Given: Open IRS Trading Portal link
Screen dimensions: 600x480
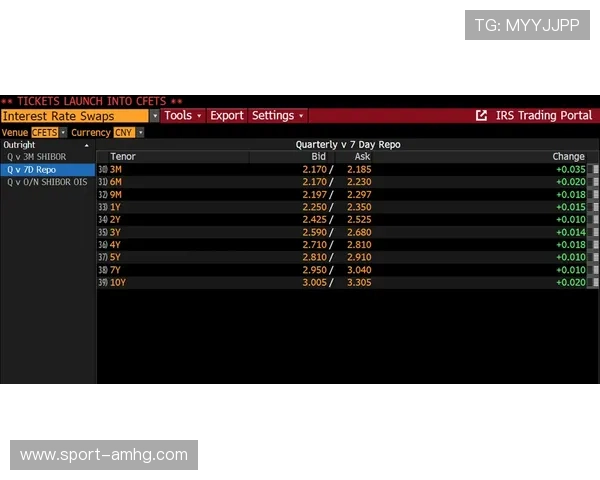Looking at the screenshot, I should click(544, 116).
